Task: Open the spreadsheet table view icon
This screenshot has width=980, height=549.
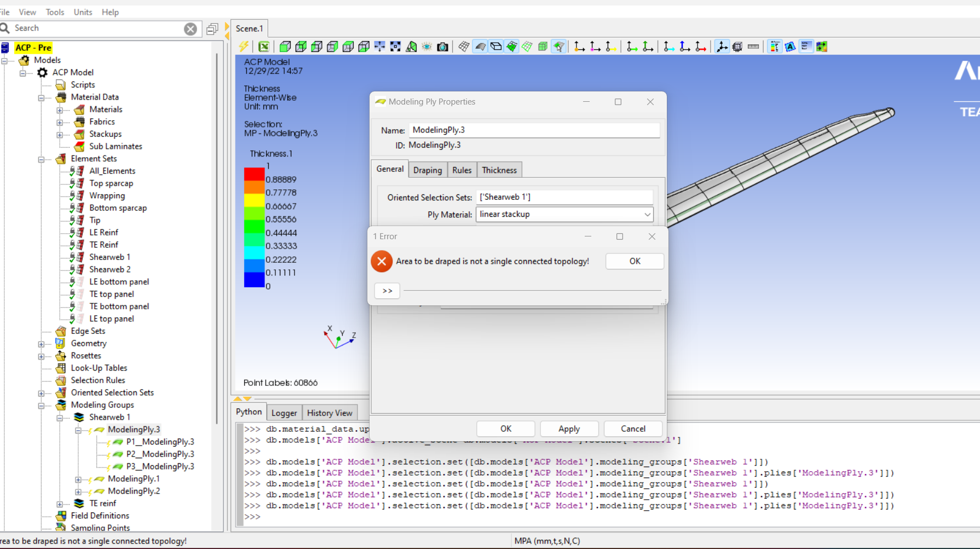Action: point(264,47)
